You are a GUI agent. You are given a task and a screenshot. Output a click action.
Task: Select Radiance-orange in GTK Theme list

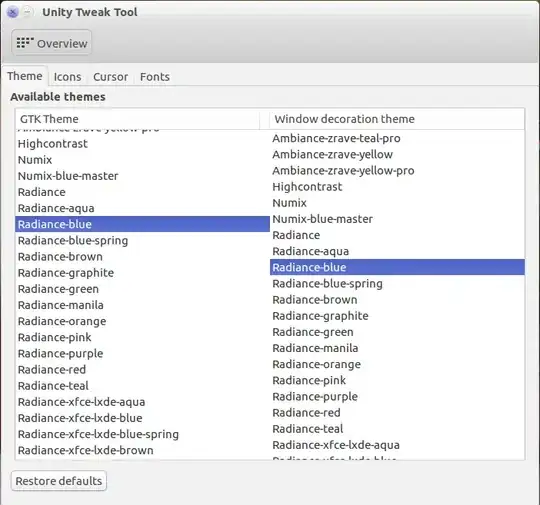pos(143,321)
